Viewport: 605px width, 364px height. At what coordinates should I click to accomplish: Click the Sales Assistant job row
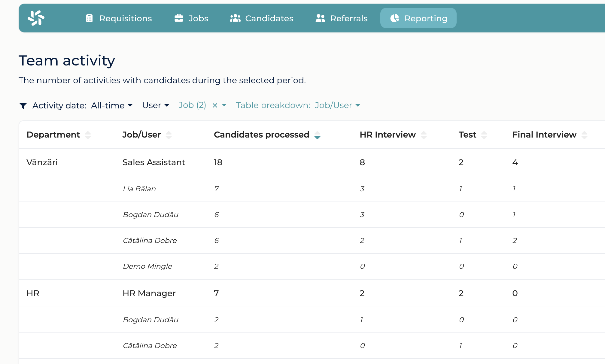point(312,162)
